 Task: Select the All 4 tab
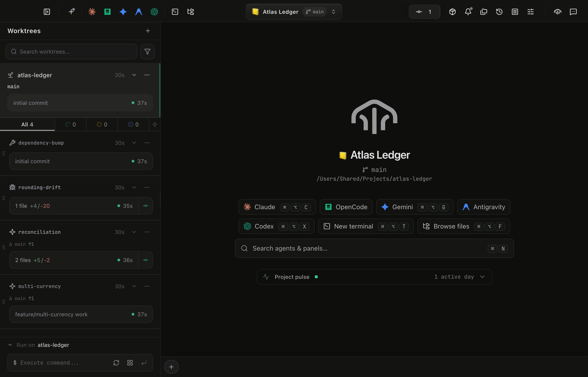(x=27, y=124)
